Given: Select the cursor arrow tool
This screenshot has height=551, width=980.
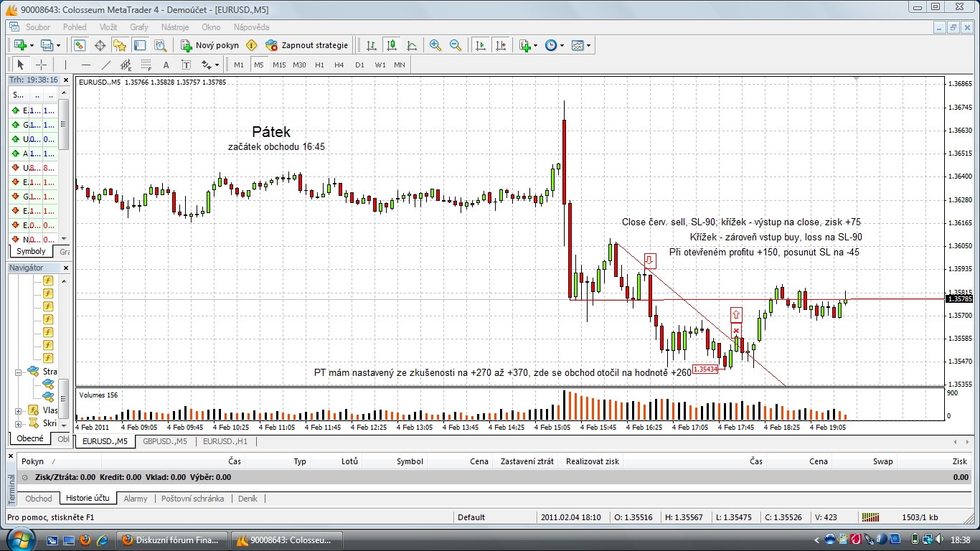Looking at the screenshot, I should 21,65.
